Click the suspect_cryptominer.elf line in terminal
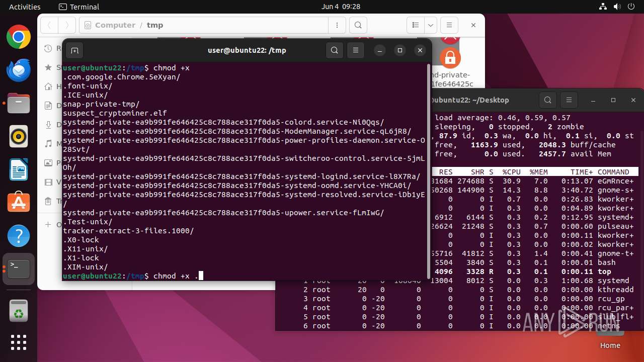 (115, 113)
